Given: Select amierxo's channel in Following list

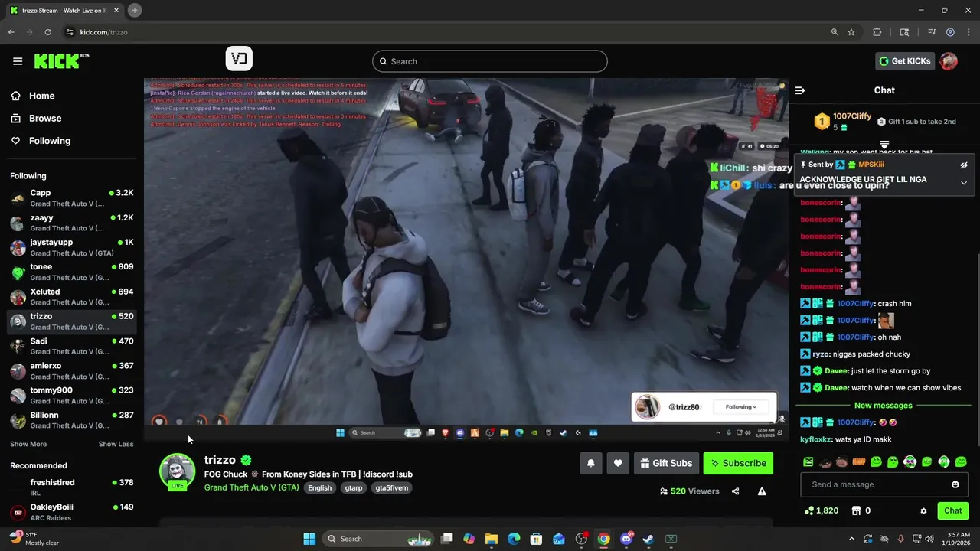Looking at the screenshot, I should [72, 370].
